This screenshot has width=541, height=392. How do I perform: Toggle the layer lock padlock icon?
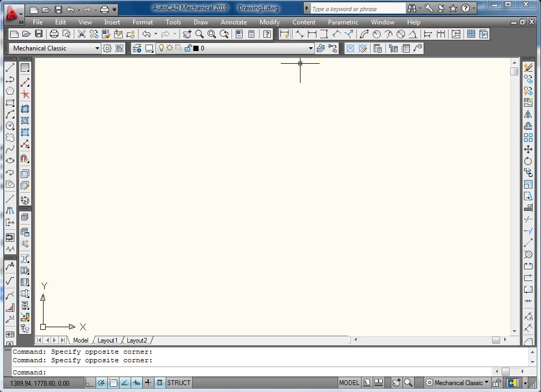pyautogui.click(x=188, y=48)
